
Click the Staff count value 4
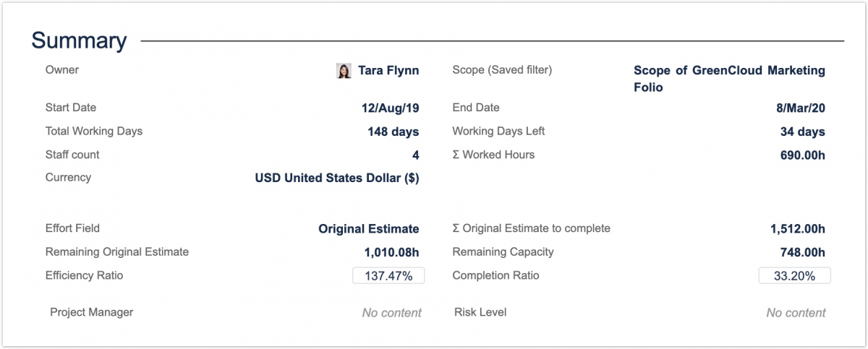pyautogui.click(x=415, y=155)
